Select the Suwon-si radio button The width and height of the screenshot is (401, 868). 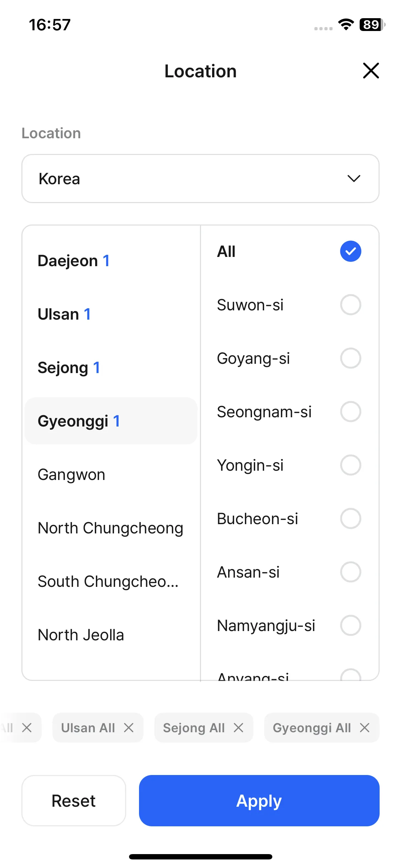click(x=351, y=305)
